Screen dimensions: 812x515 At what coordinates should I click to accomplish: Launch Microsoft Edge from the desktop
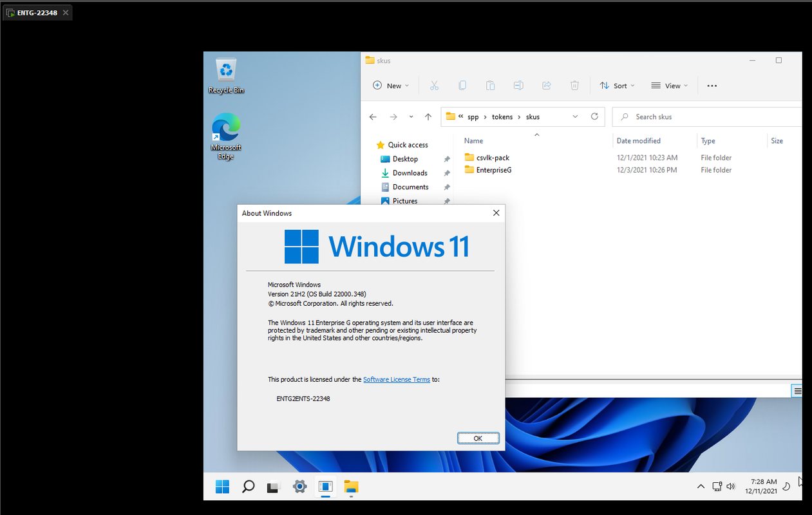coord(226,136)
